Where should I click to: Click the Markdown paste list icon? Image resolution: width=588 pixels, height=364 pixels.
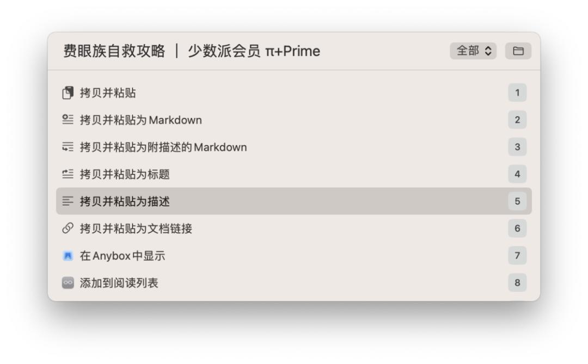[68, 120]
